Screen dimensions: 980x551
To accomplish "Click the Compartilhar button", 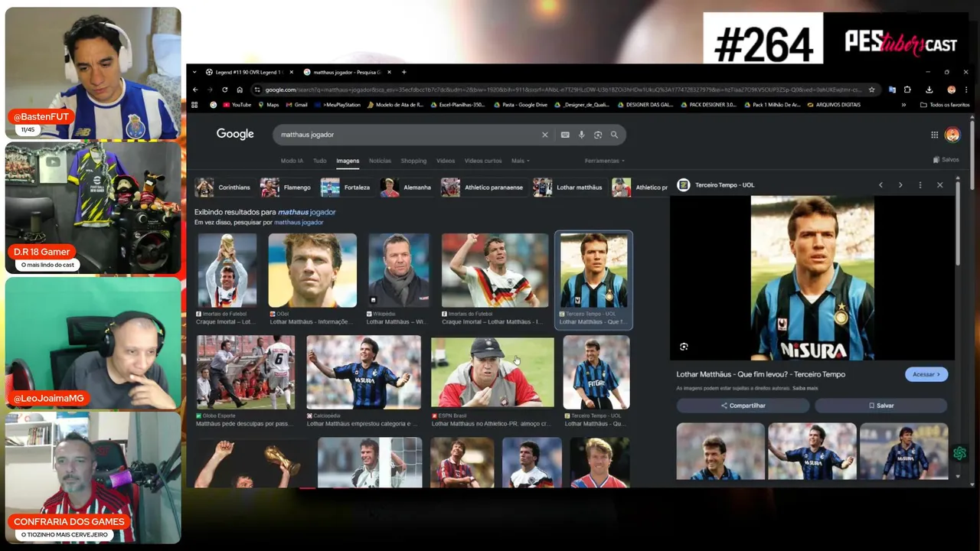I will [743, 406].
